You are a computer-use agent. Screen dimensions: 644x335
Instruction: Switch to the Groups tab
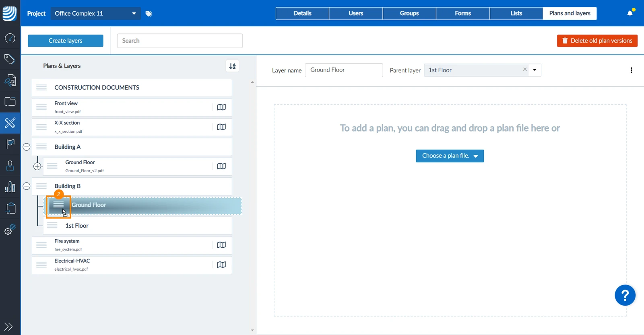tap(409, 14)
